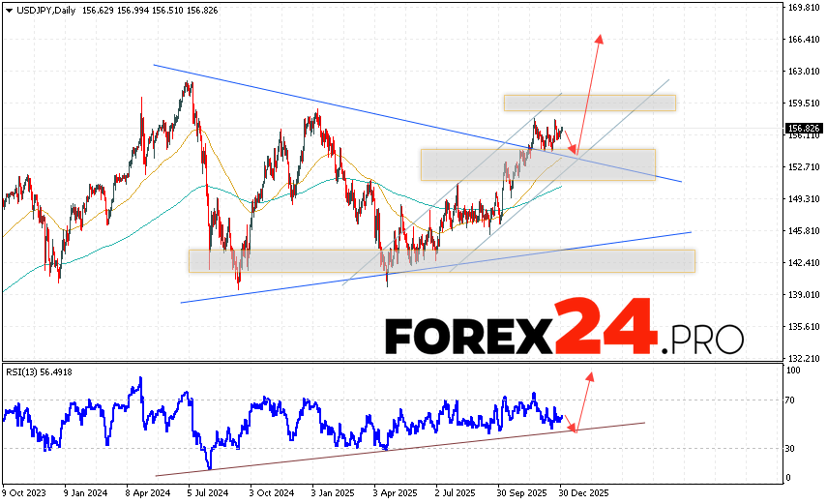The width and height of the screenshot is (827, 504).
Task: Click the RSI(13) 56.4918 indicator label
Action: pos(41,371)
